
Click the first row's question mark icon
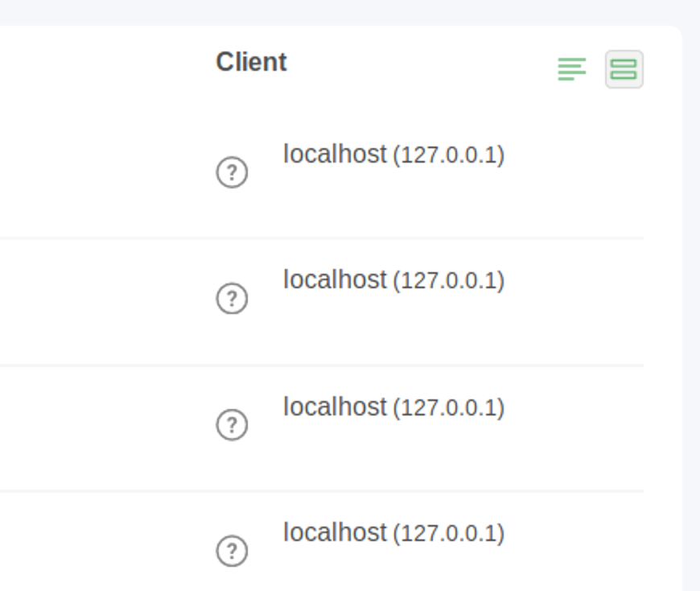coord(232,172)
